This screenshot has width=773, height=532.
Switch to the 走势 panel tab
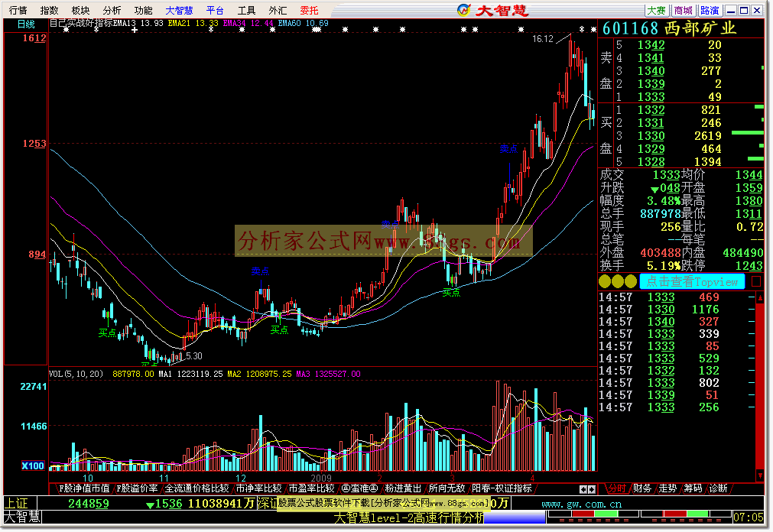click(667, 488)
